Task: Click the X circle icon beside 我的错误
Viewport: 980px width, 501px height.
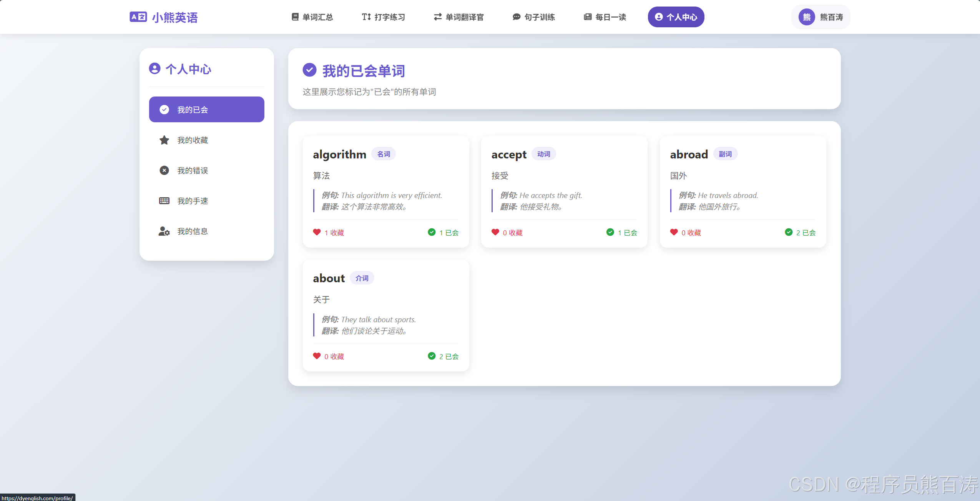Action: (x=164, y=170)
